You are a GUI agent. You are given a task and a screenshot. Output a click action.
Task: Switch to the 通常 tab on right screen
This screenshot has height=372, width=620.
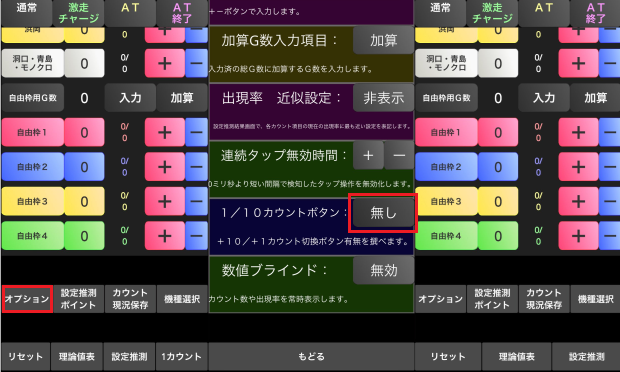click(x=440, y=13)
